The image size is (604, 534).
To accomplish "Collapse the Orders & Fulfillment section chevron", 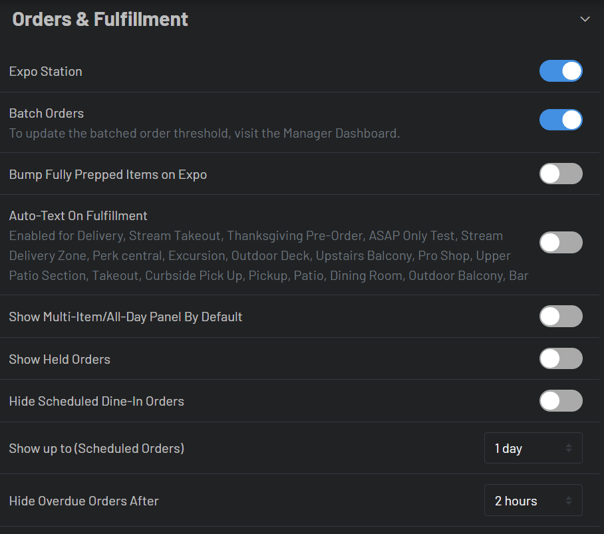I will point(585,19).
